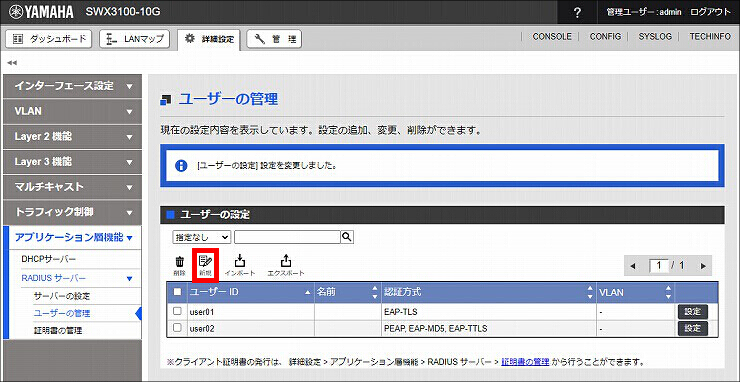The width and height of the screenshot is (740, 382).
Task: Click 設定 button for user02
Action: pyautogui.click(x=693, y=328)
